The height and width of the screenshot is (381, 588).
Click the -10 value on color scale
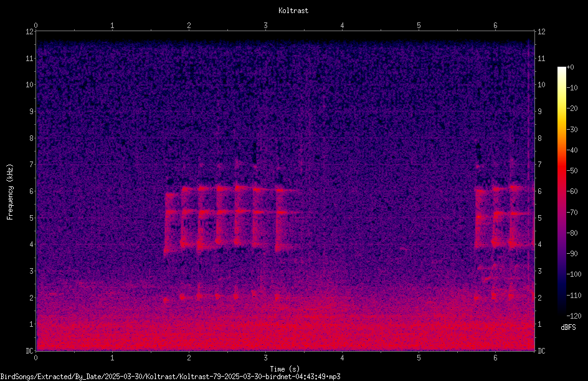coord(572,88)
